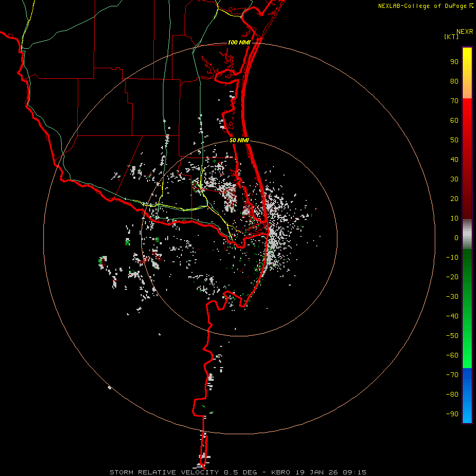The width and height of the screenshot is (476, 476).
Task: Click the 30 value on the velocity scale
Action: 454,179
